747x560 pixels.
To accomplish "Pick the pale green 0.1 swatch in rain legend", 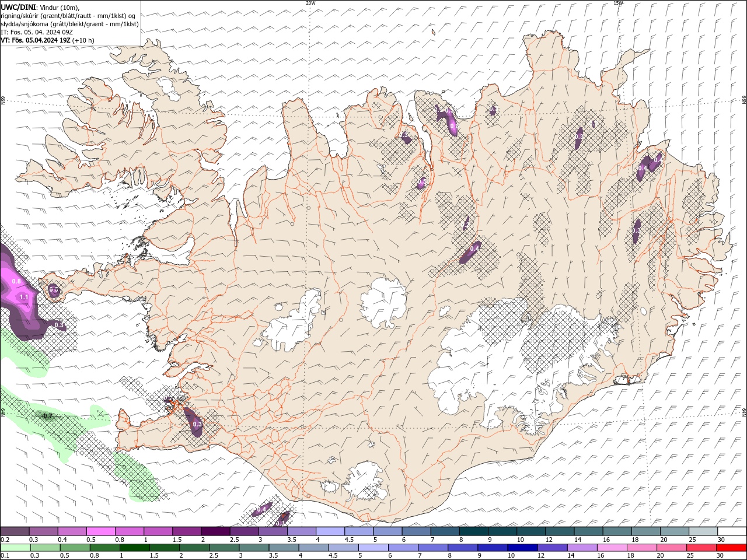I will pyautogui.click(x=16, y=548).
